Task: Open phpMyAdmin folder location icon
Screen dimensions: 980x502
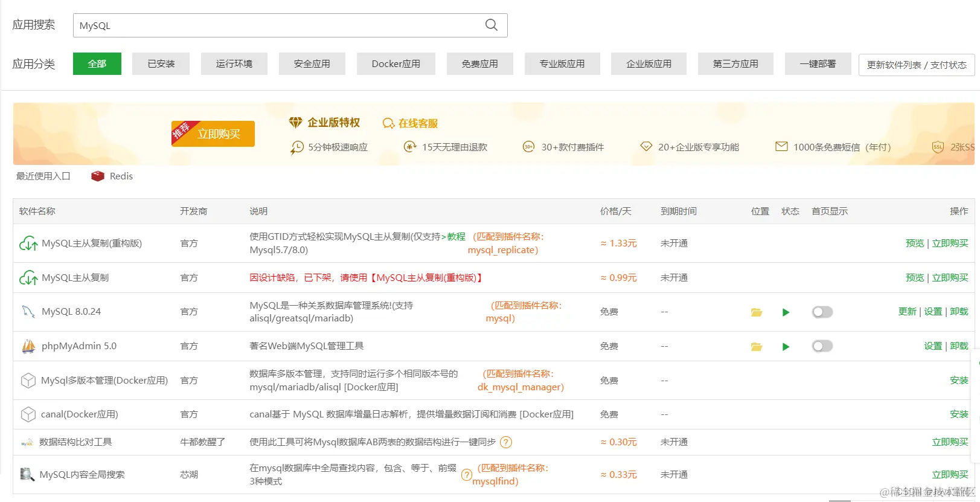Action: tap(757, 347)
